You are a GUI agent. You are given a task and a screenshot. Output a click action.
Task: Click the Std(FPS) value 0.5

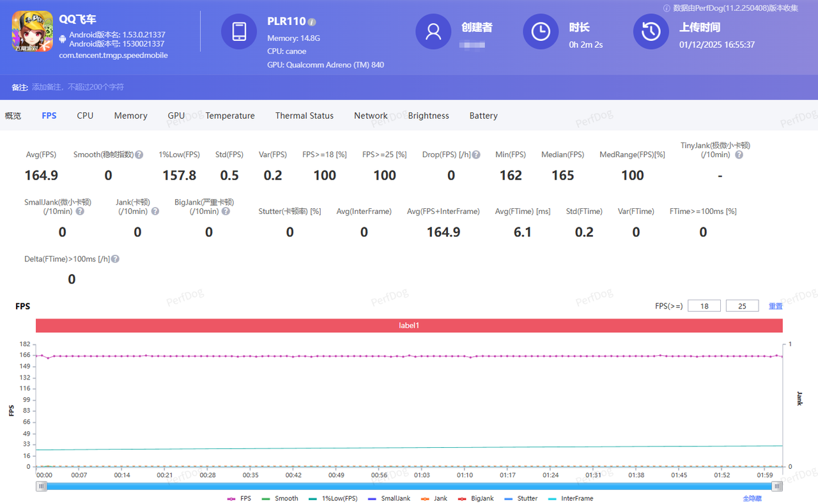tap(229, 175)
